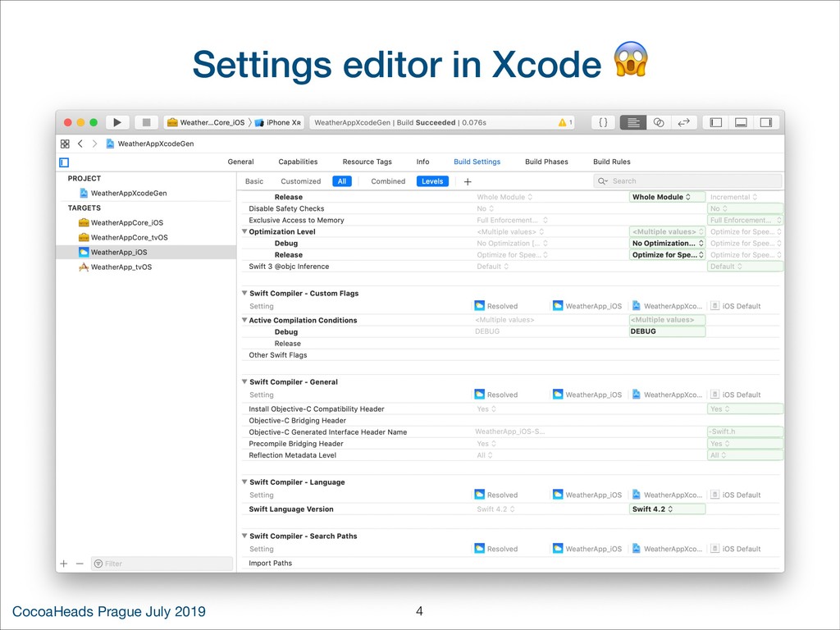Click the WeatherAppXcodeGen jump bar item
The width and height of the screenshot is (840, 630).
[151, 144]
